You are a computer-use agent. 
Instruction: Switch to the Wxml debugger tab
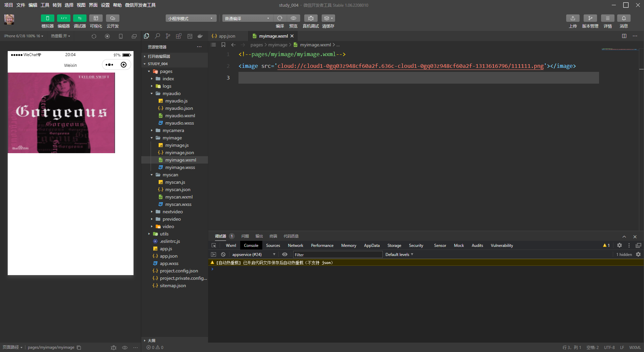pos(231,246)
